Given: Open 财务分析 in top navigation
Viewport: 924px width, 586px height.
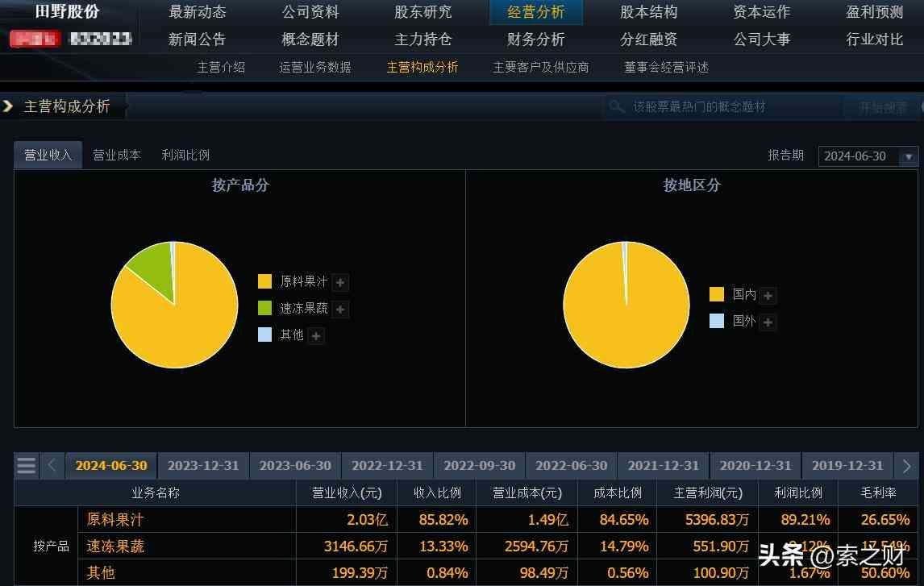Looking at the screenshot, I should pos(535,39).
